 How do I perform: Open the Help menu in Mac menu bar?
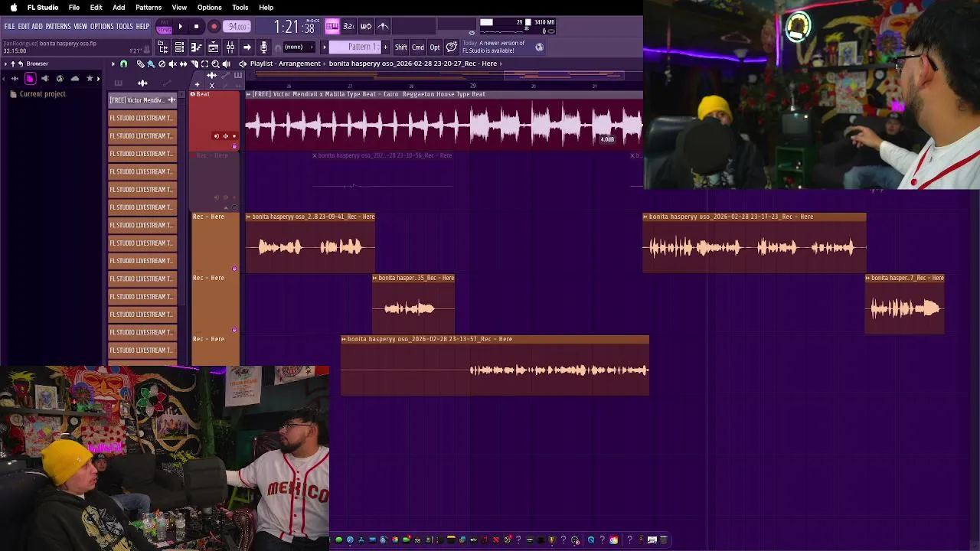click(266, 8)
